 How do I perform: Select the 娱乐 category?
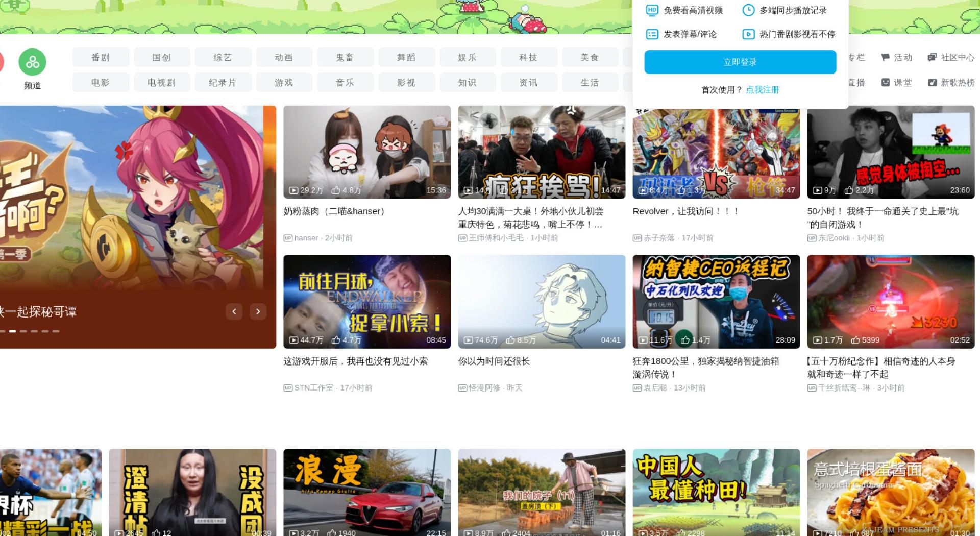click(x=468, y=58)
